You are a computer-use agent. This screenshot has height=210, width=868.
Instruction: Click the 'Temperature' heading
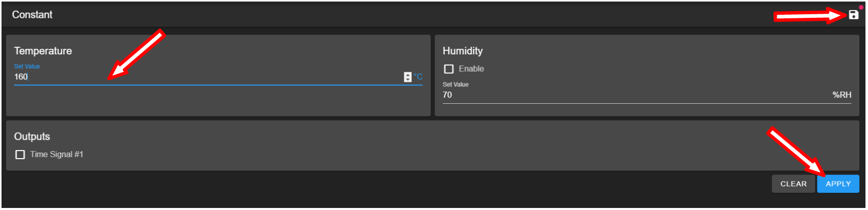43,51
